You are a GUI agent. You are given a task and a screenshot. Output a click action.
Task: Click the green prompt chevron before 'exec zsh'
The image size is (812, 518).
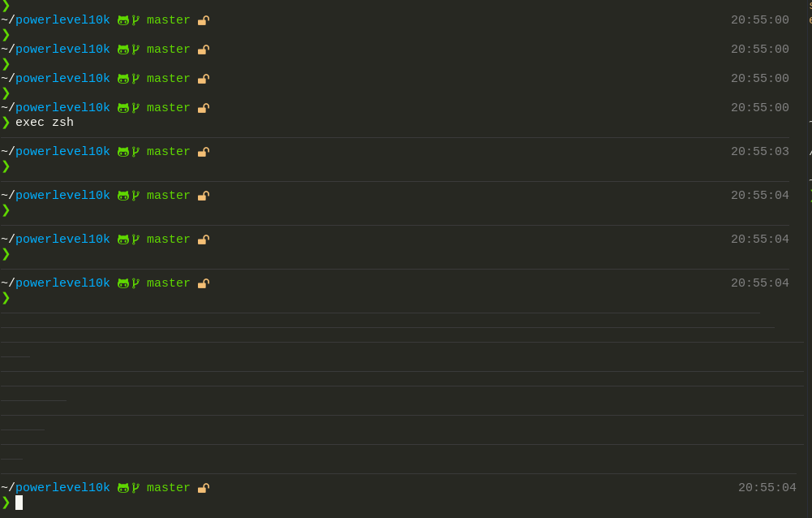point(6,123)
